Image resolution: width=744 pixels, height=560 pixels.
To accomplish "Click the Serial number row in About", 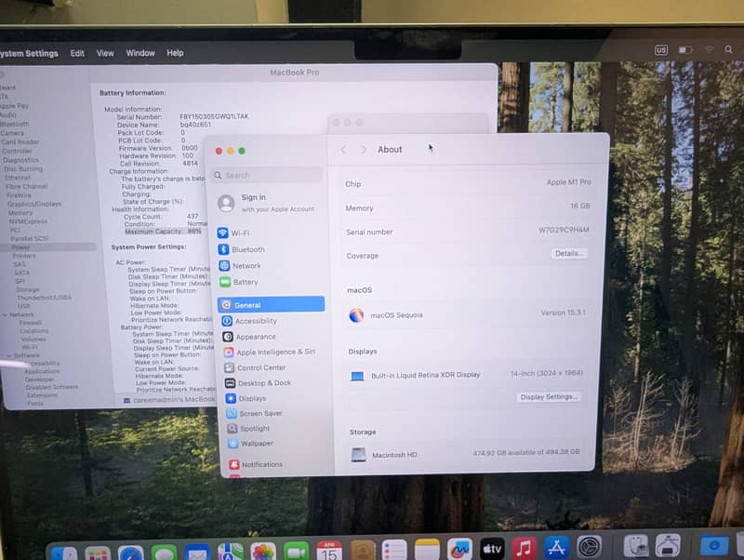I will [x=468, y=231].
